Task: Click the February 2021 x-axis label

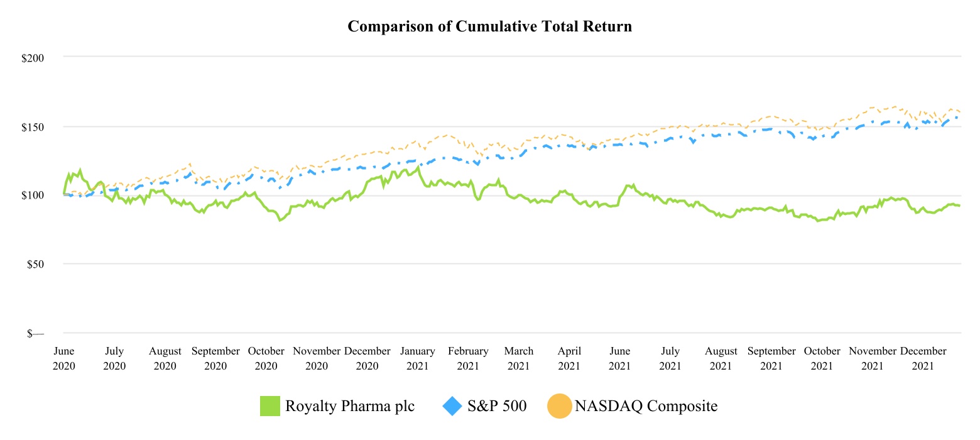Action: tap(468, 358)
